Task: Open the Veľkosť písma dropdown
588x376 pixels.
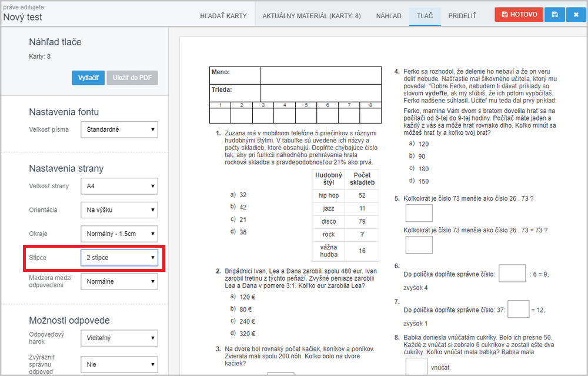Action: (x=119, y=129)
